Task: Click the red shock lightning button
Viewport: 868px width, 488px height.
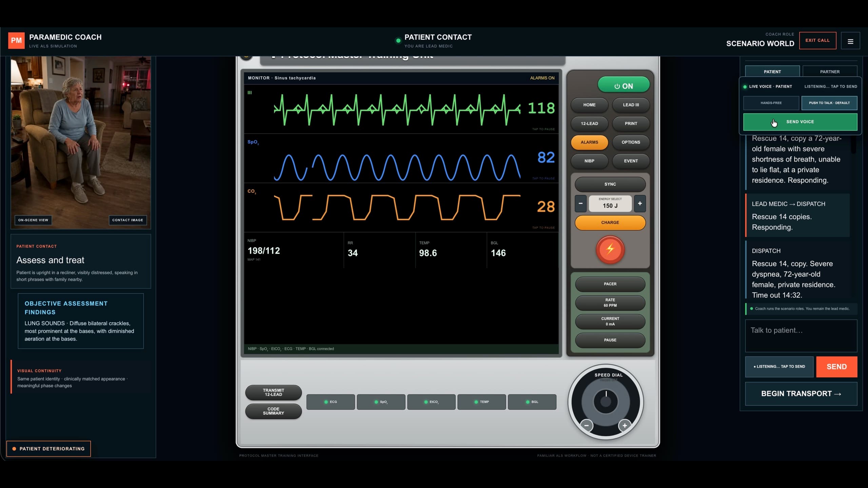Action: click(610, 249)
